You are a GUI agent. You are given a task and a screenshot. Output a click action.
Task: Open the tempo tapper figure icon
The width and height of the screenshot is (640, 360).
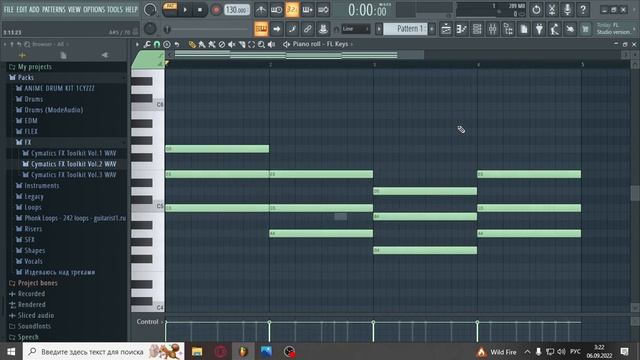555,29
